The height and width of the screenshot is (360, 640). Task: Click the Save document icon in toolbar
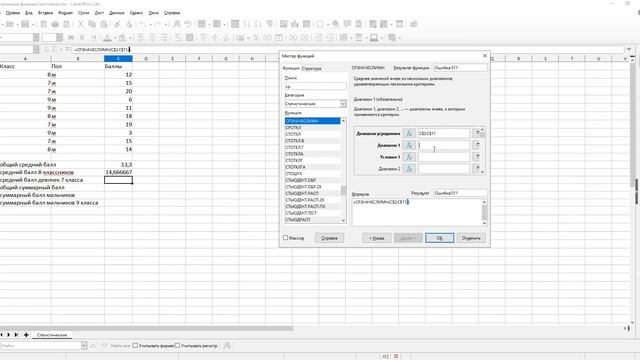[25, 24]
